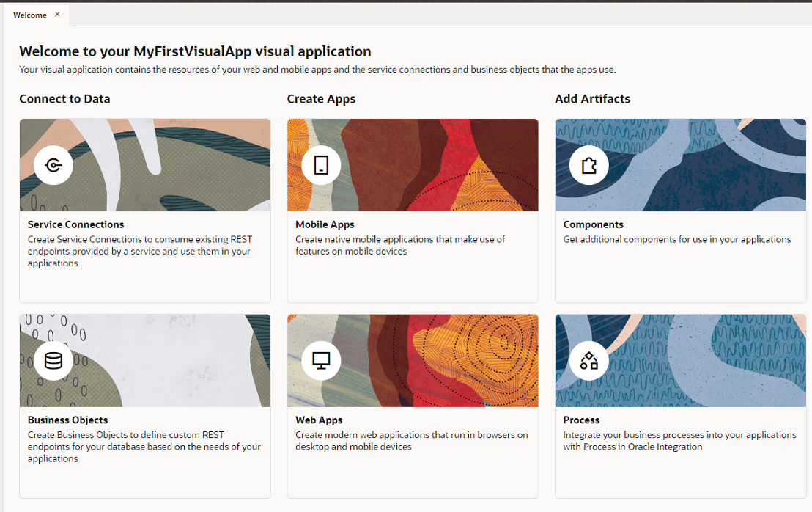Image resolution: width=812 pixels, height=512 pixels.
Task: Click the 'Your visual application contains' subtitle text
Action: [317, 70]
